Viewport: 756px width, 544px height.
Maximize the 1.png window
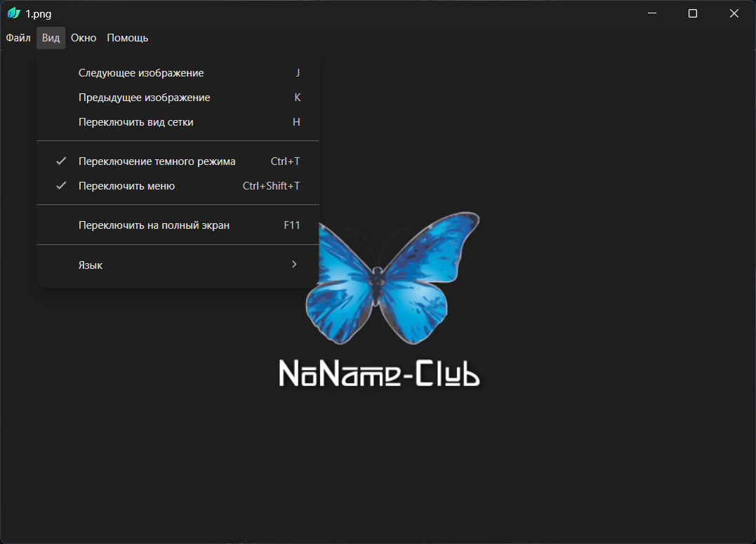coord(693,13)
